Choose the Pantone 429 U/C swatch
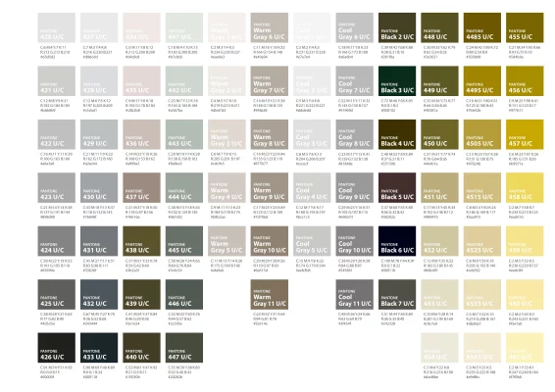This screenshot has width=555, height=392. click(99, 134)
